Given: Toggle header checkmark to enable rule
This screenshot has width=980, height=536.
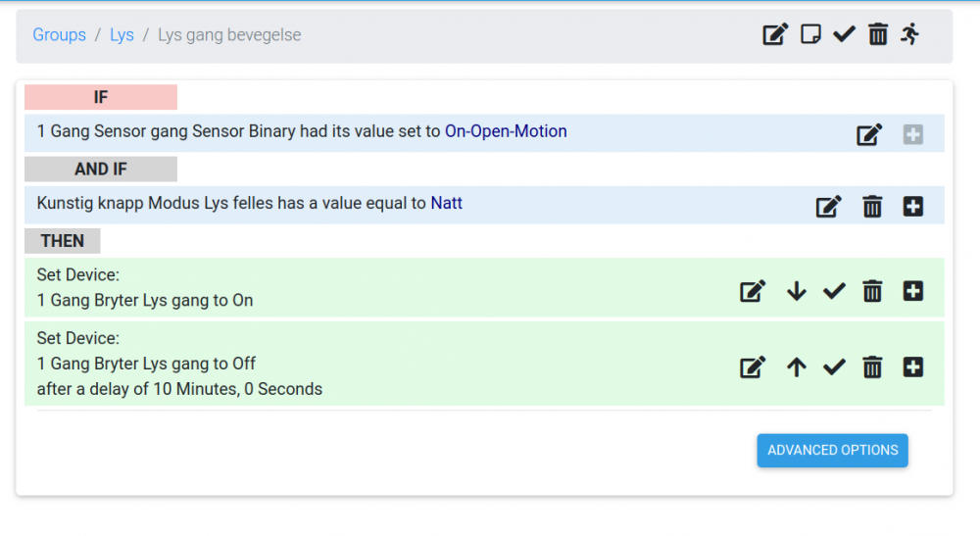Looking at the screenshot, I should coord(844,35).
